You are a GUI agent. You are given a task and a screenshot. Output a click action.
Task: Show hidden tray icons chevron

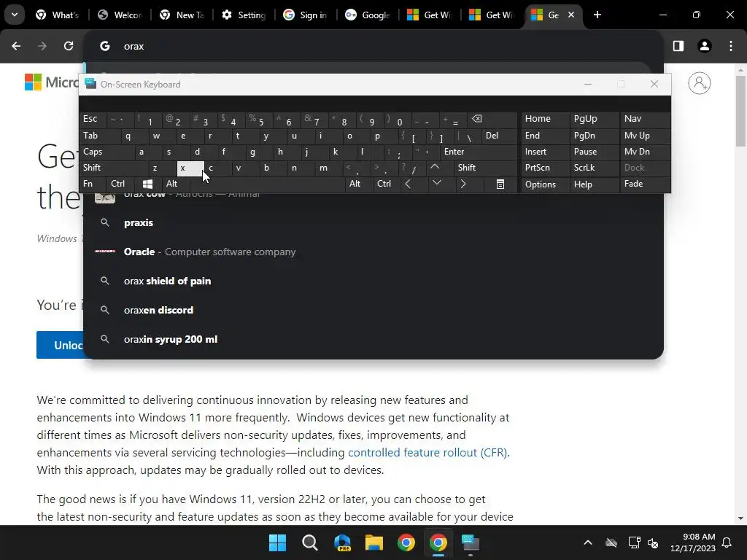pyautogui.click(x=588, y=542)
